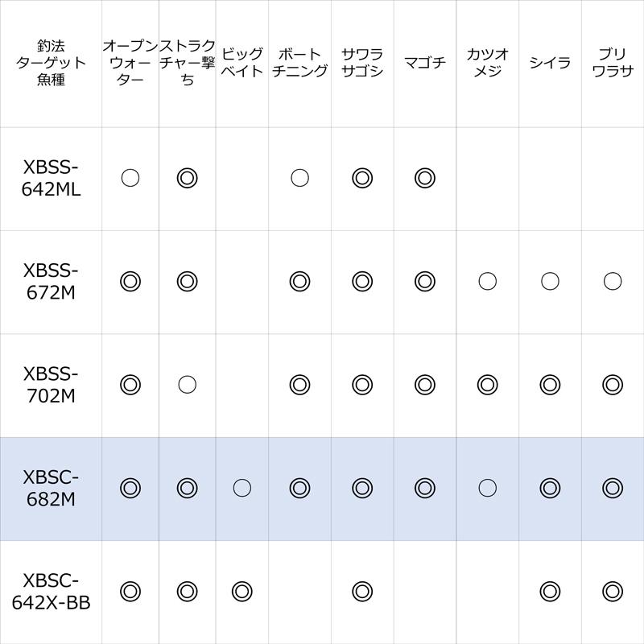
Task: Click the double circle for XBSS-642ML ストラクチャー撃ち
Action: (187, 178)
